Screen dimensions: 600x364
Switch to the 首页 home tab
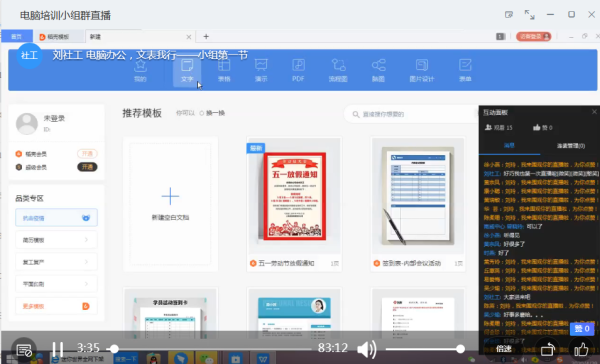click(16, 37)
